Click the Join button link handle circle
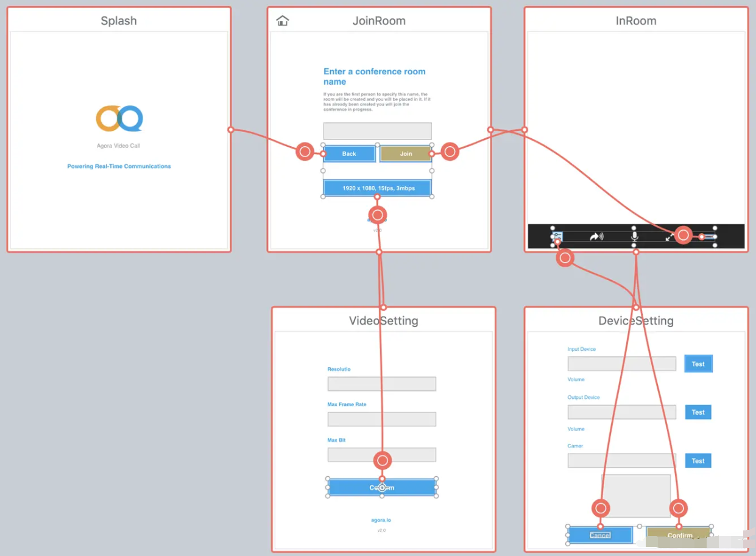 (450, 152)
